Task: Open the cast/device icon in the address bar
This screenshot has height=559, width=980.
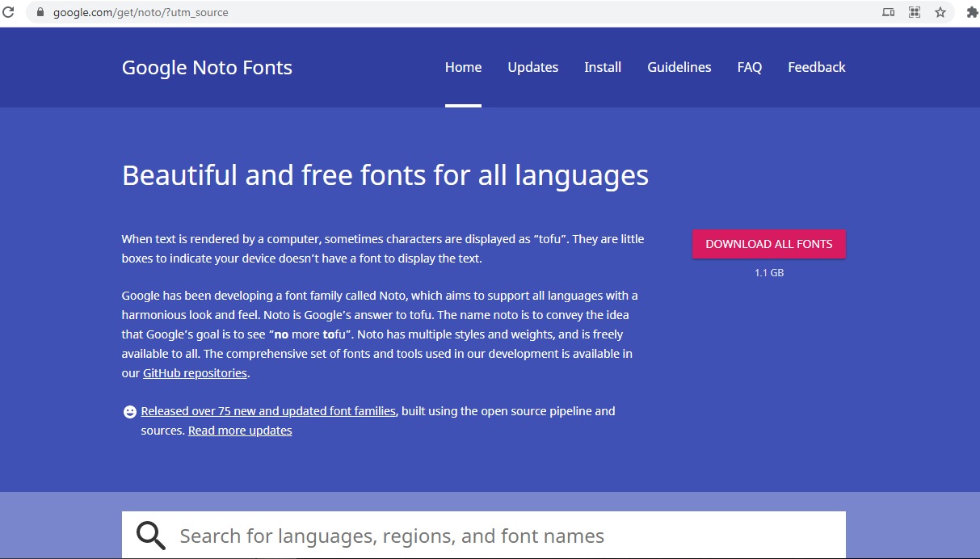Action: click(x=889, y=12)
